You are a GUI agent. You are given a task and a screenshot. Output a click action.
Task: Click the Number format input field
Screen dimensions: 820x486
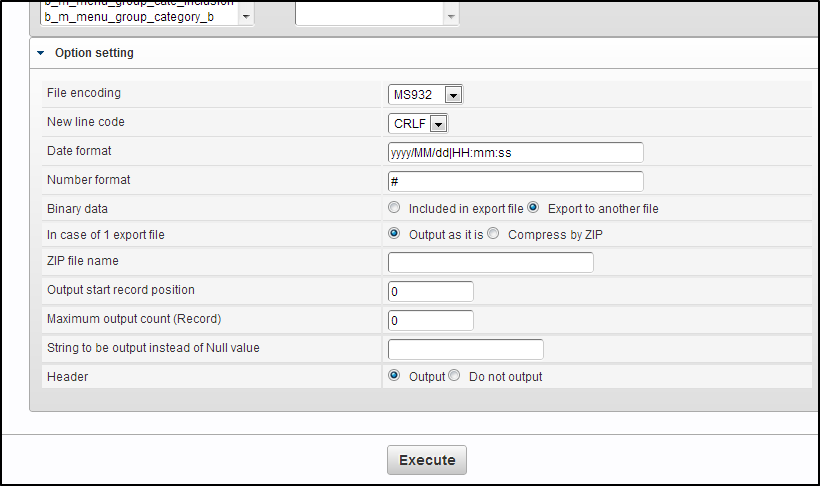point(515,181)
